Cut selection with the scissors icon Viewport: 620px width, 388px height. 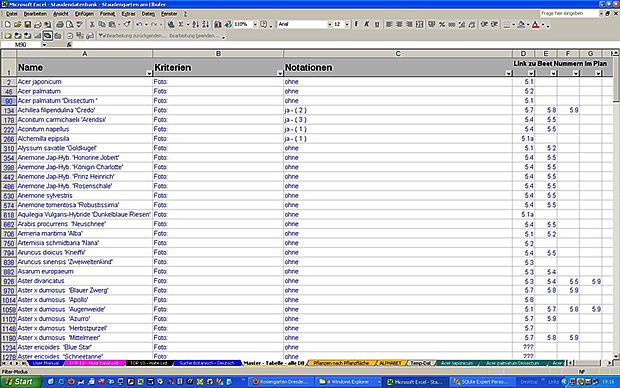(92, 25)
